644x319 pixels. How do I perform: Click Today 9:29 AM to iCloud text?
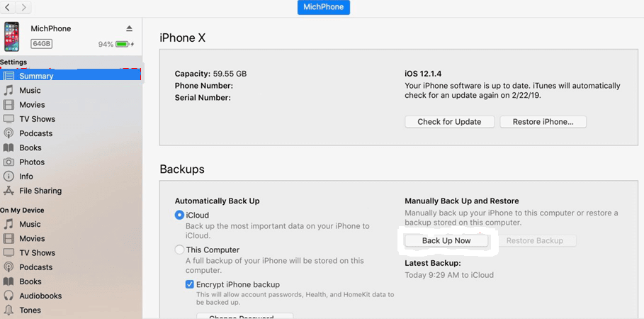(x=449, y=275)
